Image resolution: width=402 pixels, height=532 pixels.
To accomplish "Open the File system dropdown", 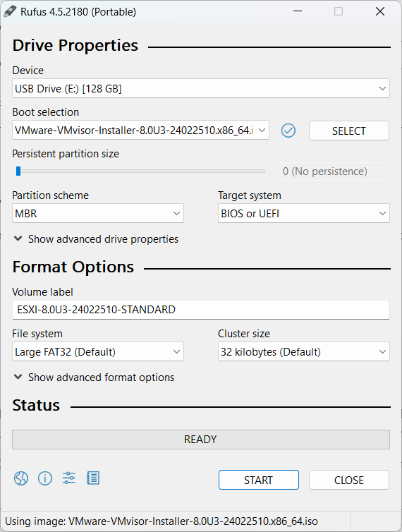I will coord(98,351).
